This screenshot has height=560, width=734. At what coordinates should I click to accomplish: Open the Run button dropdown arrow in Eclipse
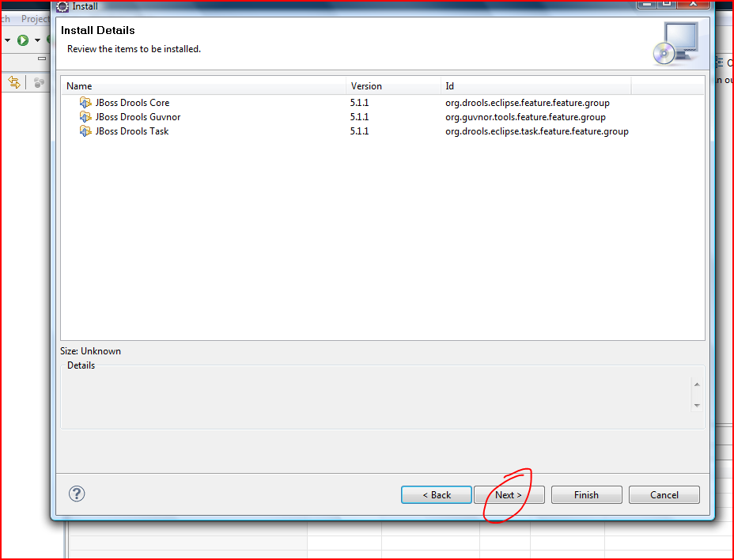tap(37, 40)
